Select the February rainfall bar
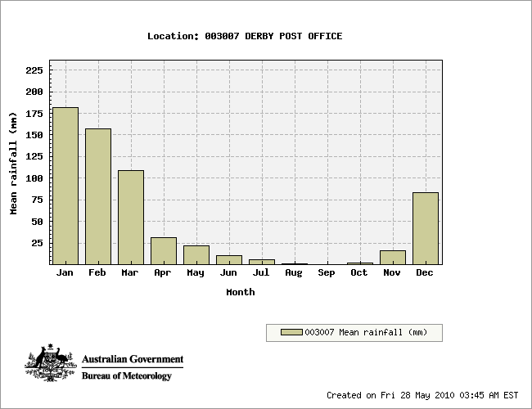Screen dimensions: 532x409 [98, 196]
